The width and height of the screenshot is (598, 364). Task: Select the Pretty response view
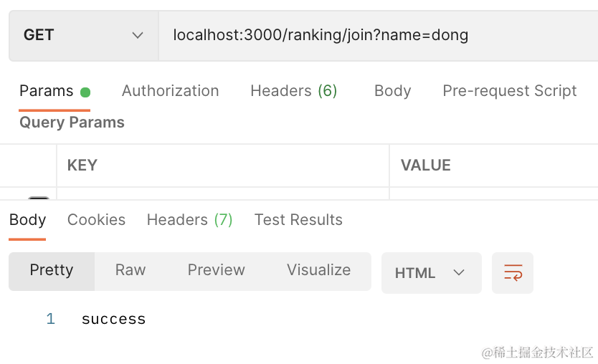pyautogui.click(x=52, y=270)
